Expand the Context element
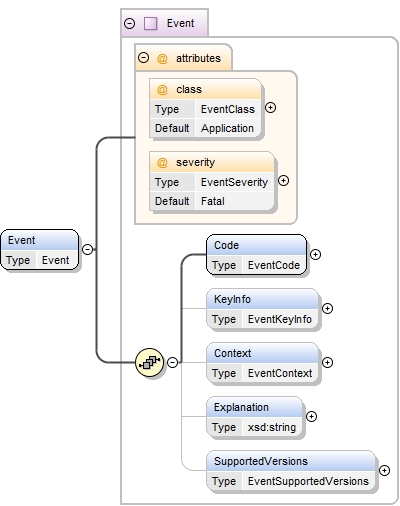400x506 pixels. (327, 362)
